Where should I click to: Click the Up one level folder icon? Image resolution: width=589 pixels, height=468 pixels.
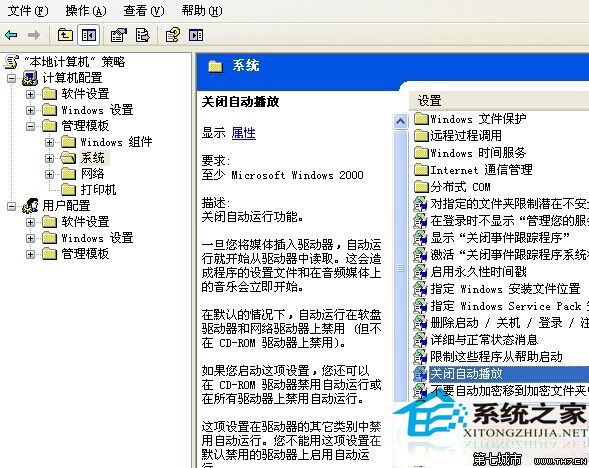[65, 35]
